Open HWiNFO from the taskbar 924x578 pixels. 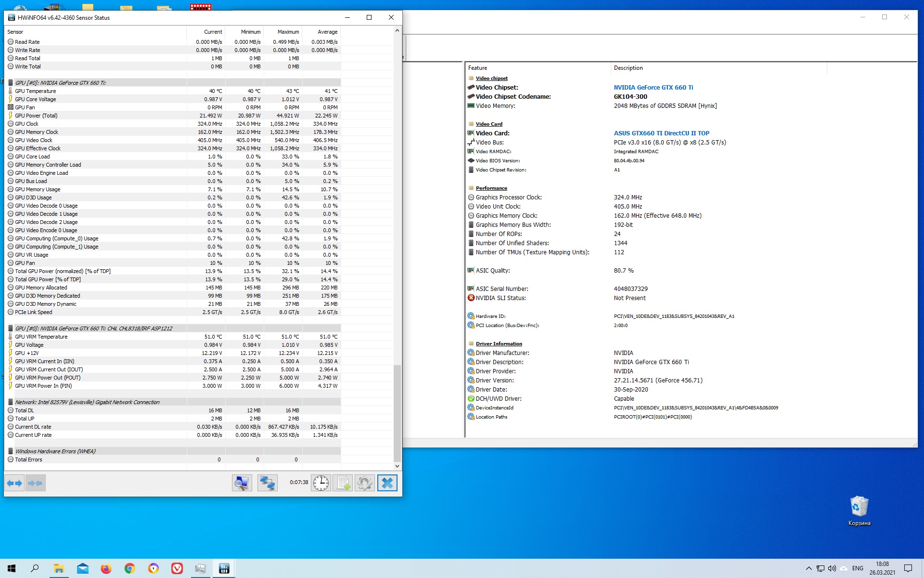[224, 569]
